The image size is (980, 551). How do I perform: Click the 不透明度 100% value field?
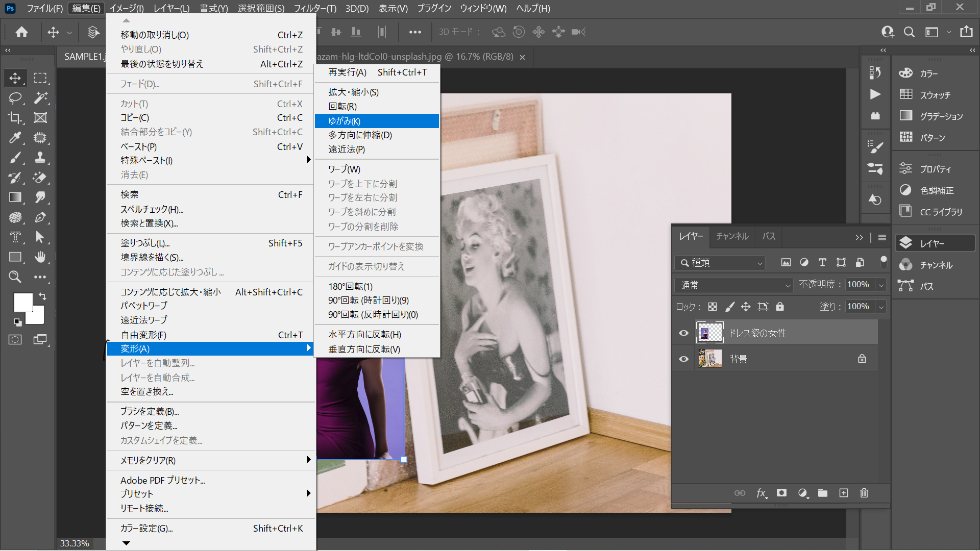[860, 285]
